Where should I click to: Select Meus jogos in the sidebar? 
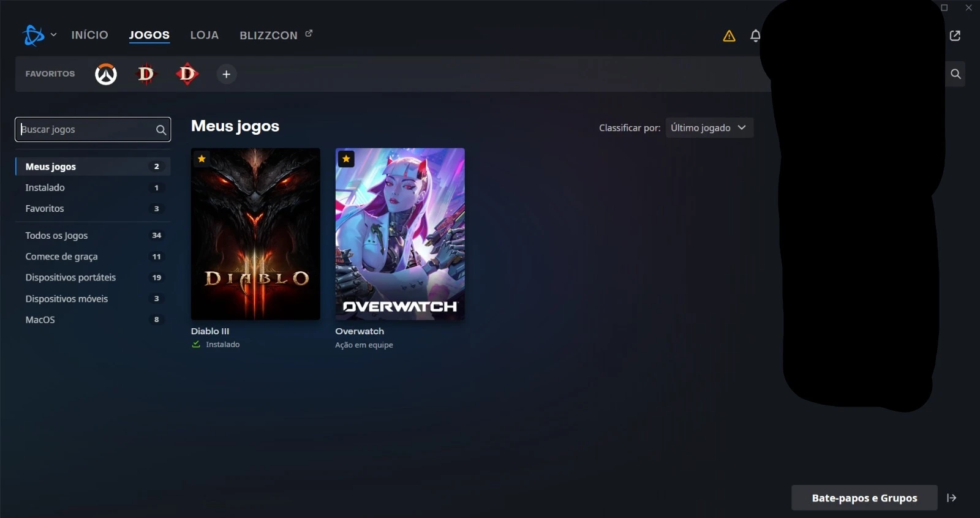[92, 167]
